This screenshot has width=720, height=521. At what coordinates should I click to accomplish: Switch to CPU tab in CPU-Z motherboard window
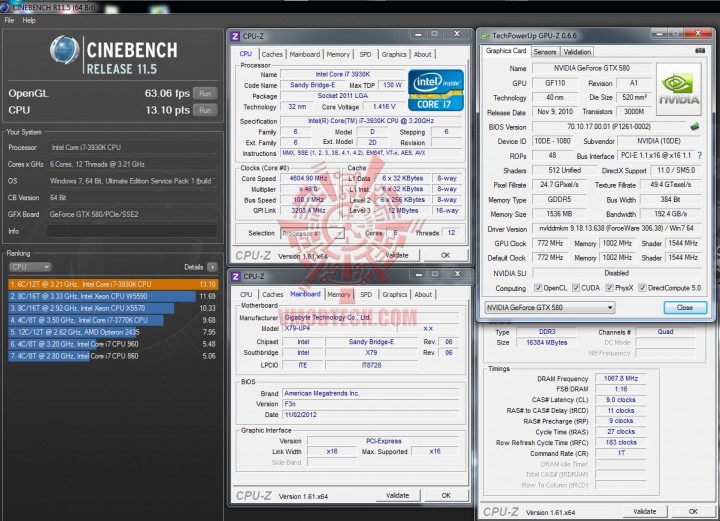tap(246, 294)
